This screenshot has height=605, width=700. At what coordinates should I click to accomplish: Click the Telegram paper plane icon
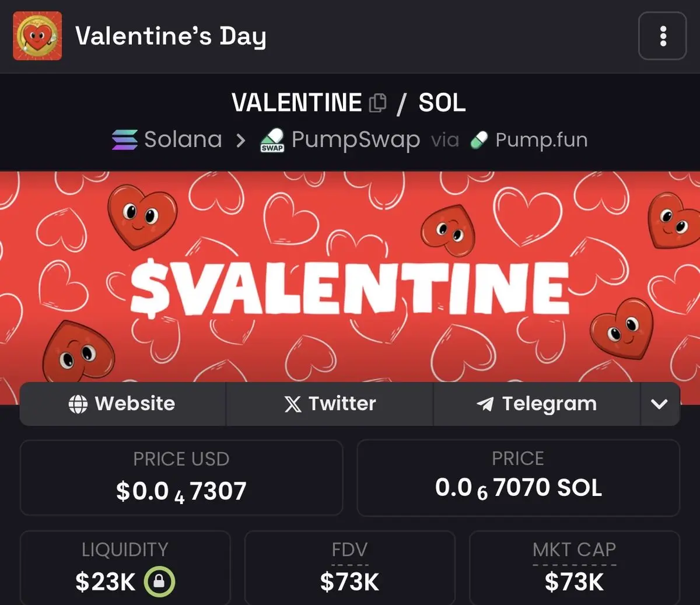tap(485, 404)
